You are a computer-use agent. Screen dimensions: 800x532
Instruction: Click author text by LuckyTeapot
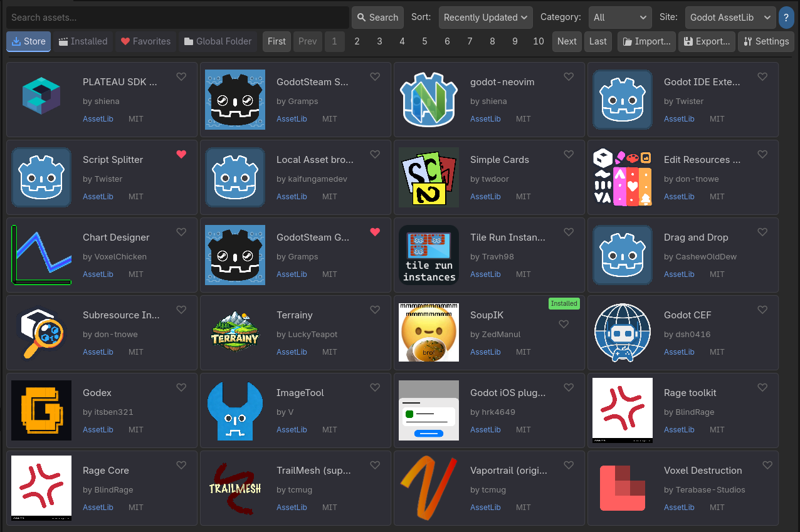[x=307, y=335]
